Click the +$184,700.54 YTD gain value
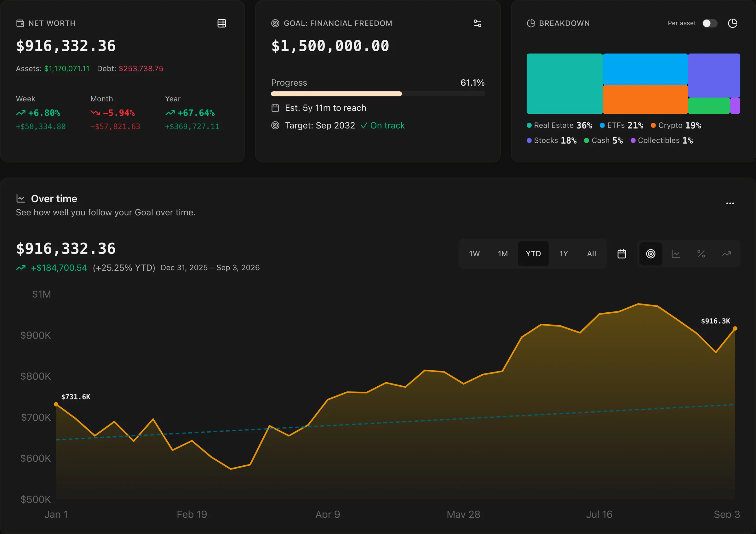 [x=59, y=268]
